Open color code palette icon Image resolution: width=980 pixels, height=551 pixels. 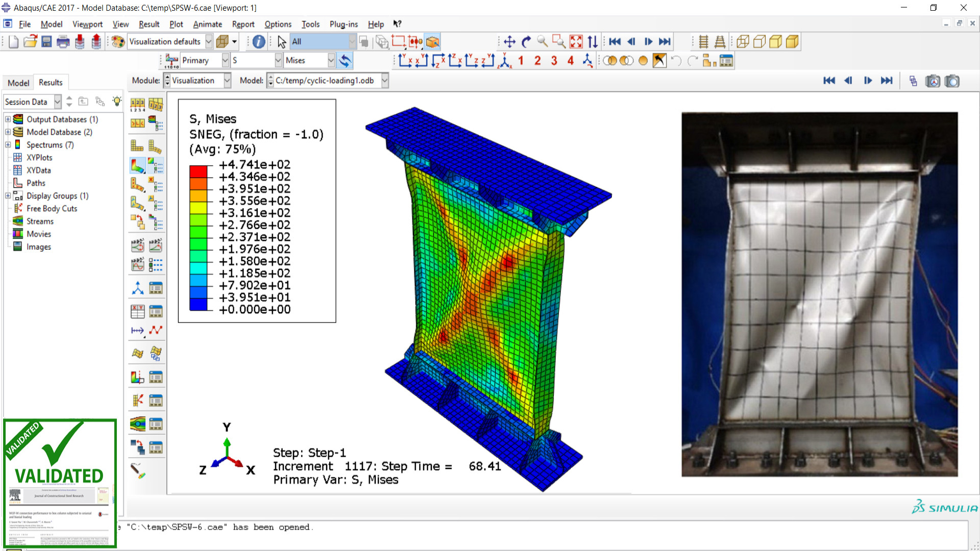pyautogui.click(x=118, y=42)
